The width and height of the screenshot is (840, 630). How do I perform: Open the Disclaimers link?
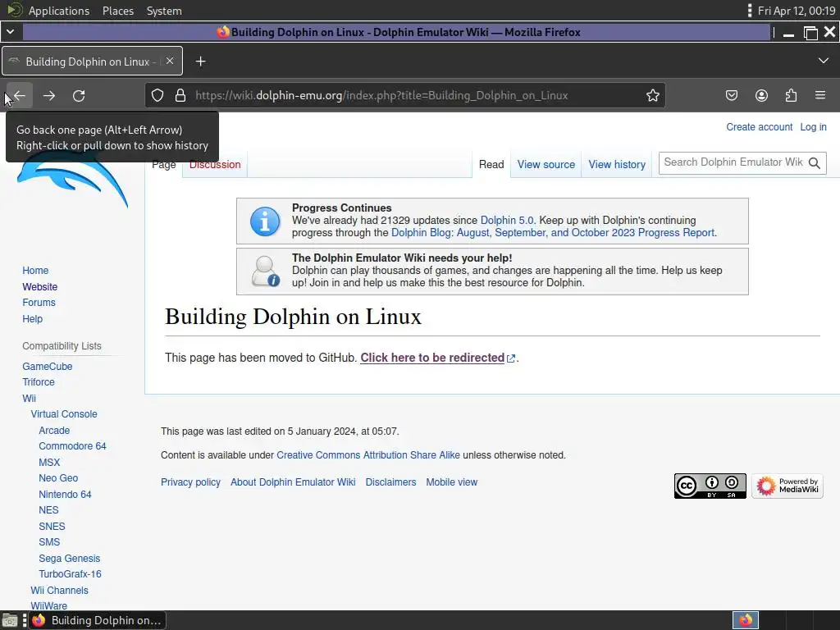(390, 482)
